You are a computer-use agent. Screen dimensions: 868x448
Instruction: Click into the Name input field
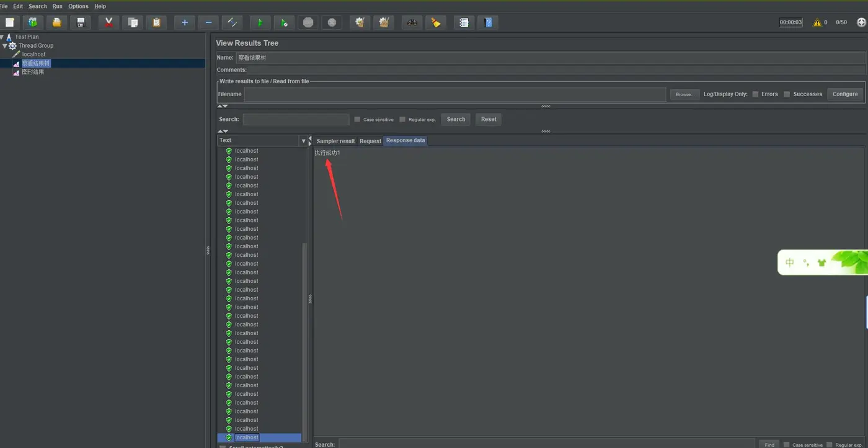[551, 58]
